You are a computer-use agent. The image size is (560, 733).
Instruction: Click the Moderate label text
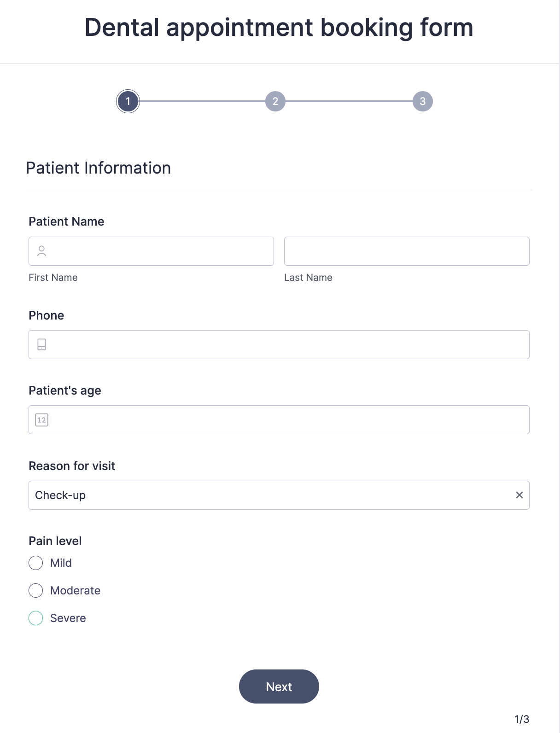tap(75, 590)
